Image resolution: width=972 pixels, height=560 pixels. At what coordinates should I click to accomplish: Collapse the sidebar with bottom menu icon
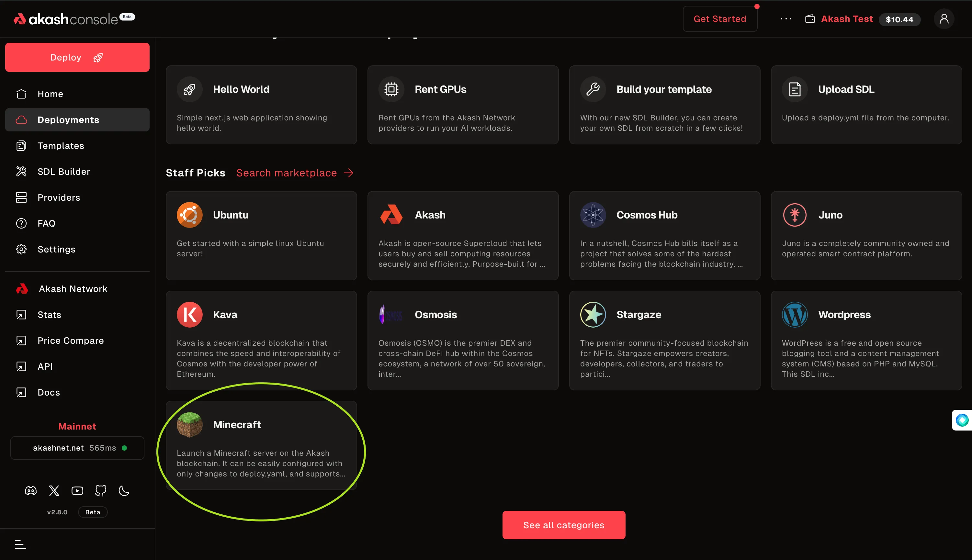pos(20,544)
